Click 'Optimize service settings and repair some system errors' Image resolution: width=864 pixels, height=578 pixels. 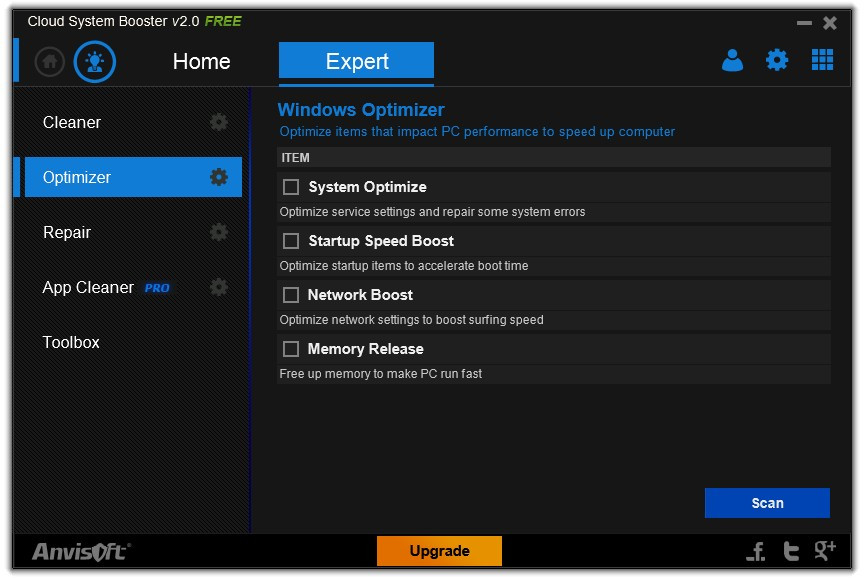(433, 212)
